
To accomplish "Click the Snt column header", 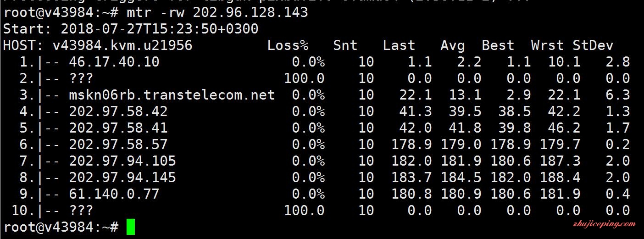I will coord(345,45).
